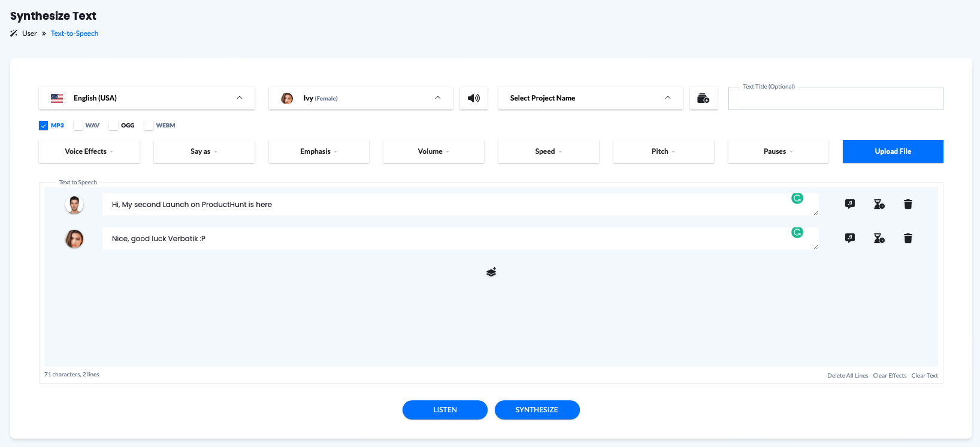This screenshot has width=980, height=447.
Task: Expand the Voice Effects menu
Action: (x=89, y=151)
